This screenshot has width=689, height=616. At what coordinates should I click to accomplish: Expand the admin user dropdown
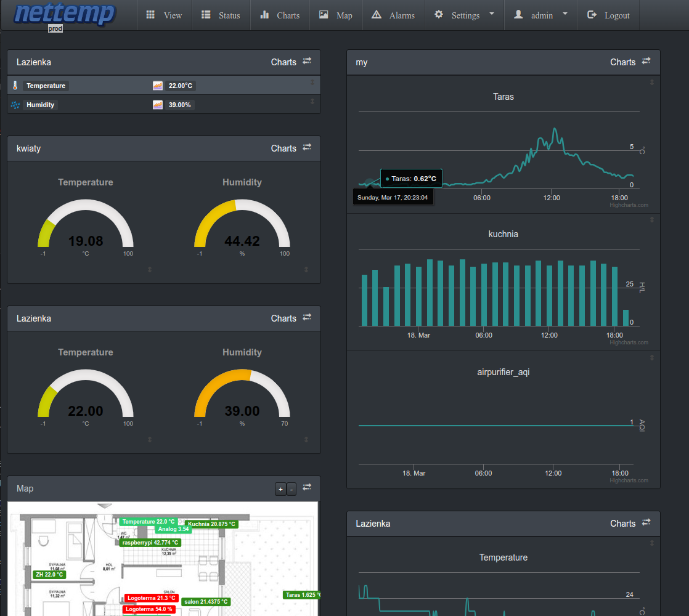tap(540, 15)
